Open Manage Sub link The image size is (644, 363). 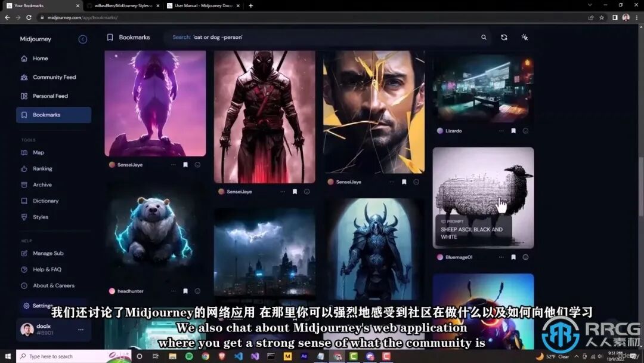pyautogui.click(x=48, y=253)
